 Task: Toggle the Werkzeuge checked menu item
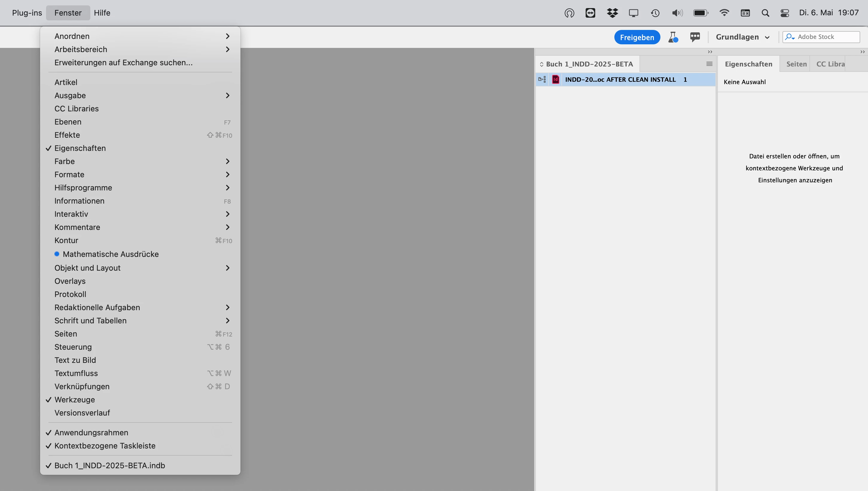click(x=75, y=400)
